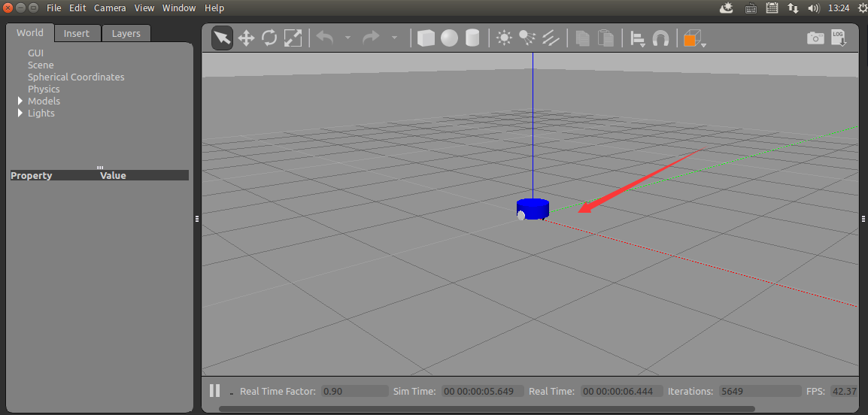The height and width of the screenshot is (415, 868).
Task: Insert a cylinder shape
Action: [472, 38]
